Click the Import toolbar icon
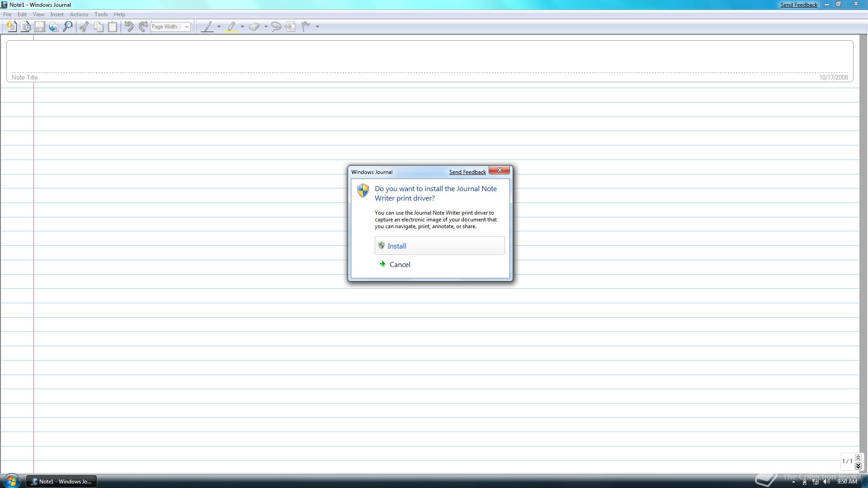The image size is (868, 488). click(x=54, y=27)
